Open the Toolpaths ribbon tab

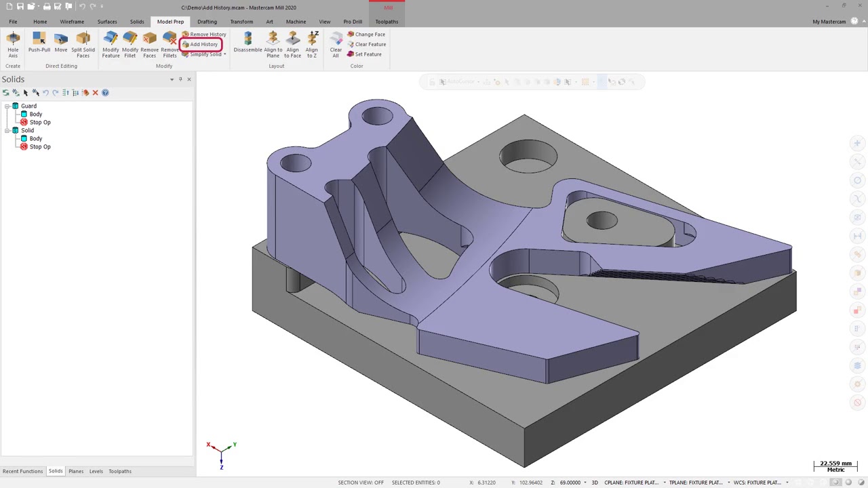(x=387, y=22)
